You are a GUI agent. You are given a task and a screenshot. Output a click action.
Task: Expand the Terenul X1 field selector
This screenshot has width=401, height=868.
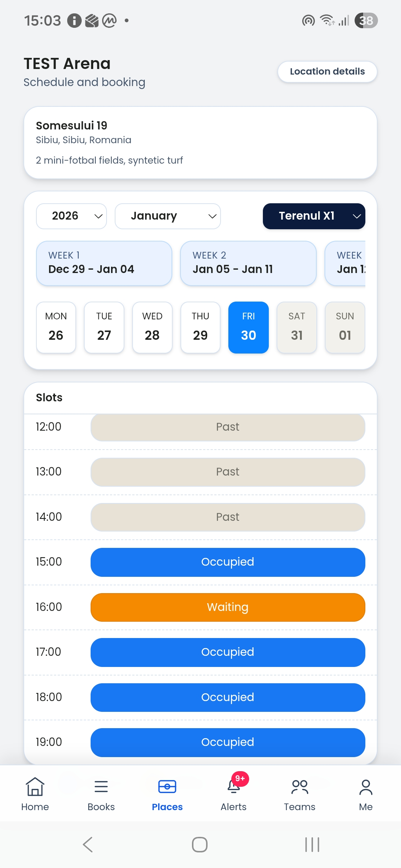[314, 216]
